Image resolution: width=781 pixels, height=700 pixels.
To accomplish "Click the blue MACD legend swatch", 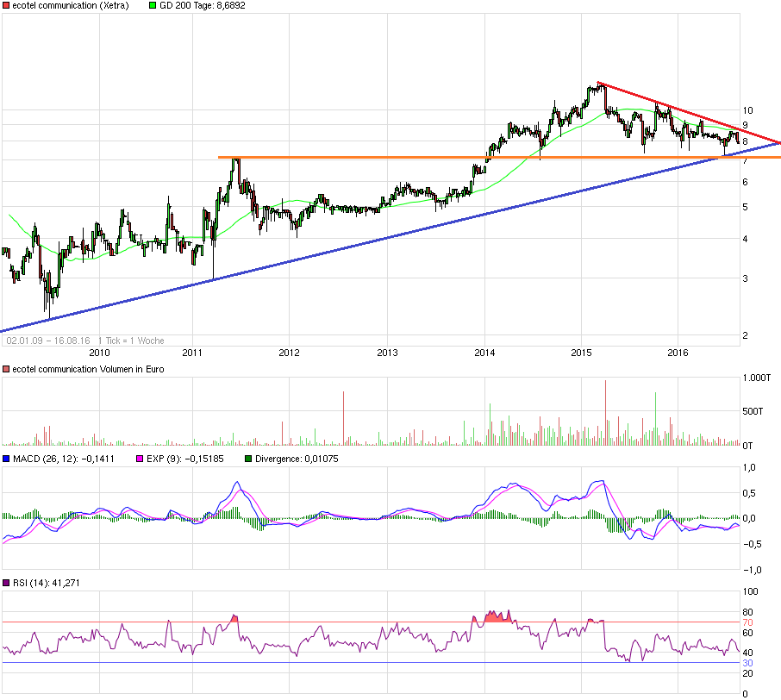I will (x=7, y=459).
